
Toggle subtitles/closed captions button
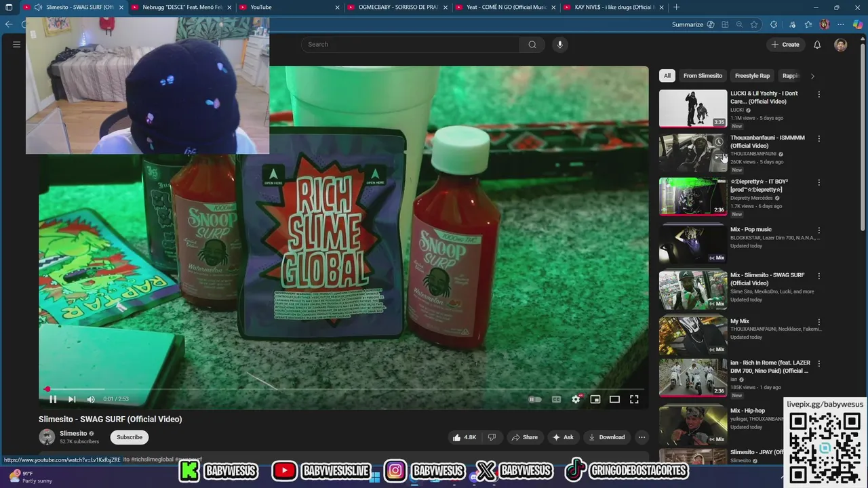coord(556,399)
